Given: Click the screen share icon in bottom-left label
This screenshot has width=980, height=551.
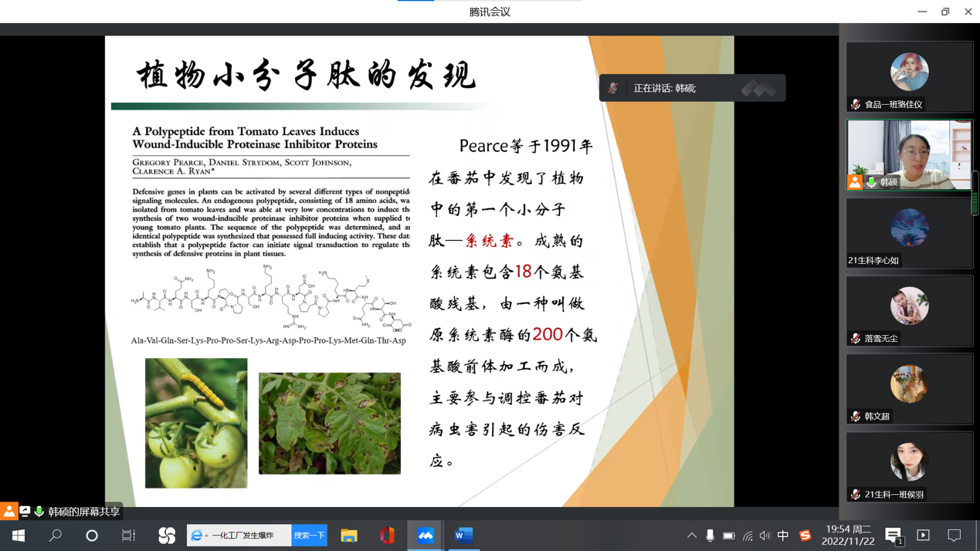Looking at the screenshot, I should (x=25, y=512).
